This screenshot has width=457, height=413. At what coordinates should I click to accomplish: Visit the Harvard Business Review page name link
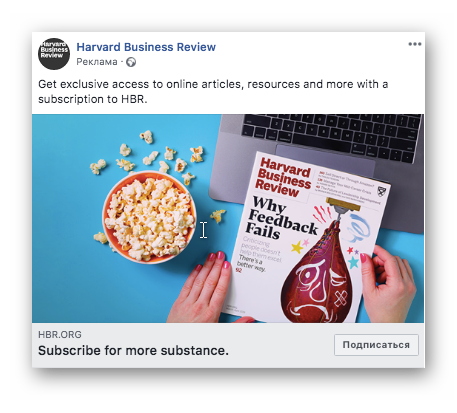[x=146, y=47]
